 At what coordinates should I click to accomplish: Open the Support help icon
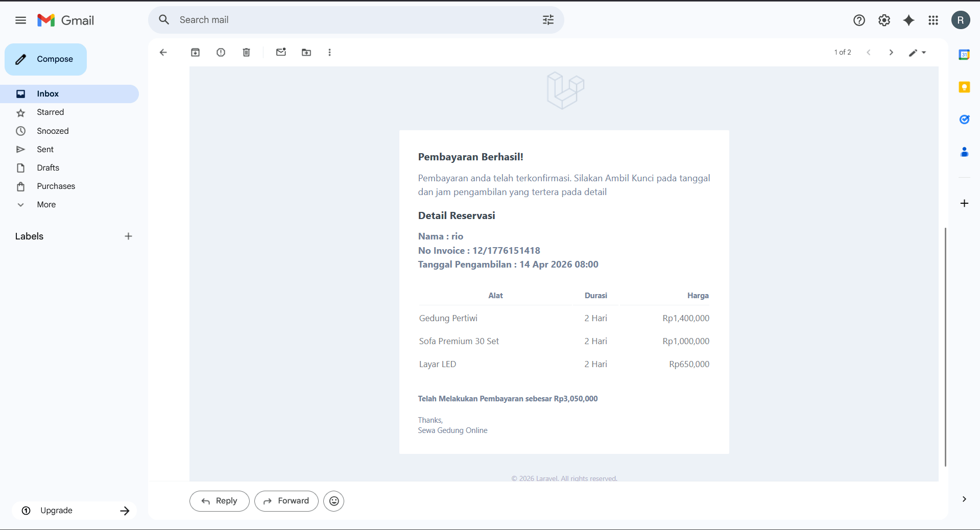click(x=859, y=20)
